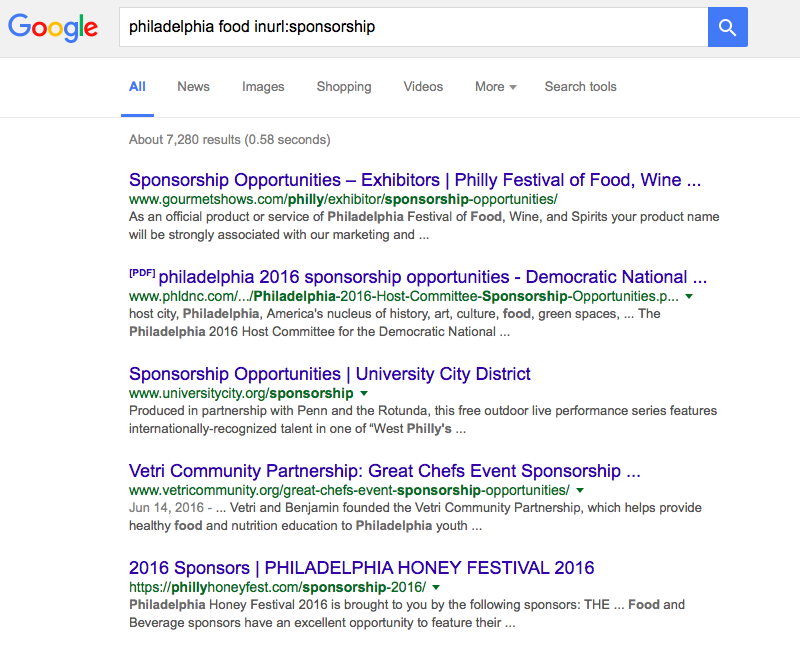The image size is (800, 646).
Task: Open Search tools options
Action: click(581, 87)
